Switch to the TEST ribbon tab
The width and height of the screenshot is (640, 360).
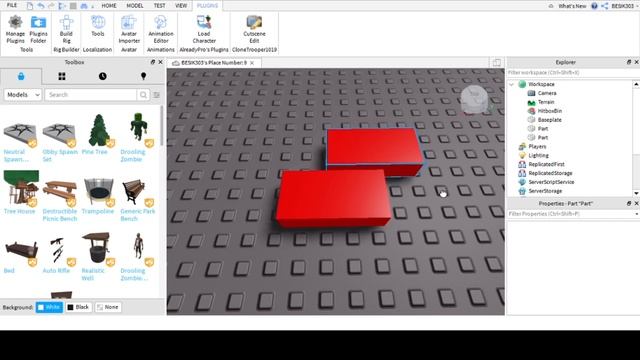160,6
